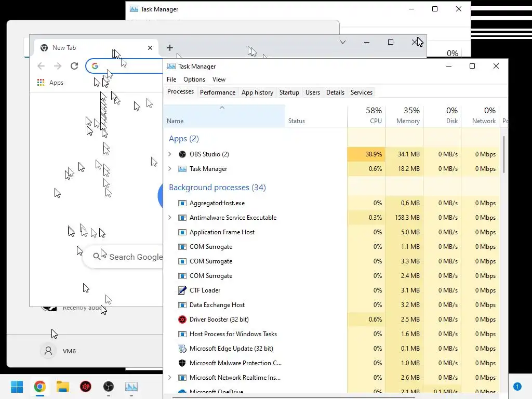Click the notification badge in the tray
532x399 pixels.
[517, 387]
